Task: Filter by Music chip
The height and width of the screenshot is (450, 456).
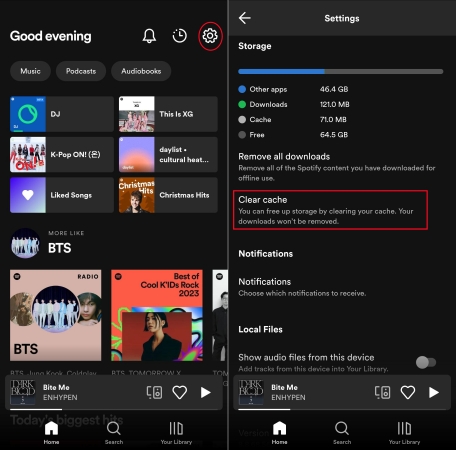Action: pyautogui.click(x=30, y=71)
